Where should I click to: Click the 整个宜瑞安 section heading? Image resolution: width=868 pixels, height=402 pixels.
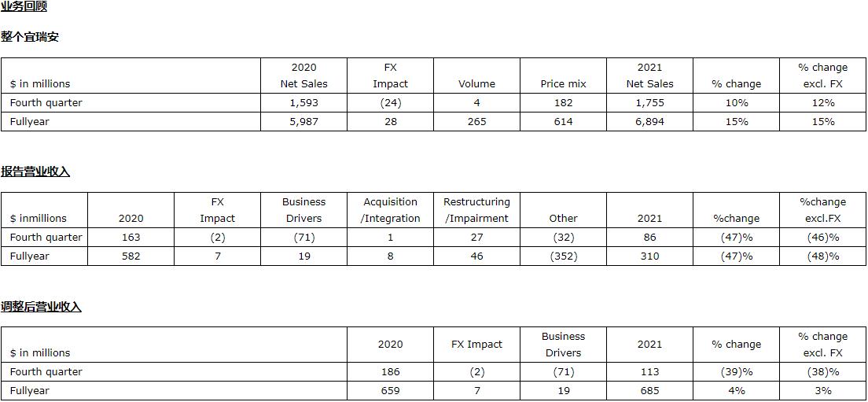(x=30, y=37)
